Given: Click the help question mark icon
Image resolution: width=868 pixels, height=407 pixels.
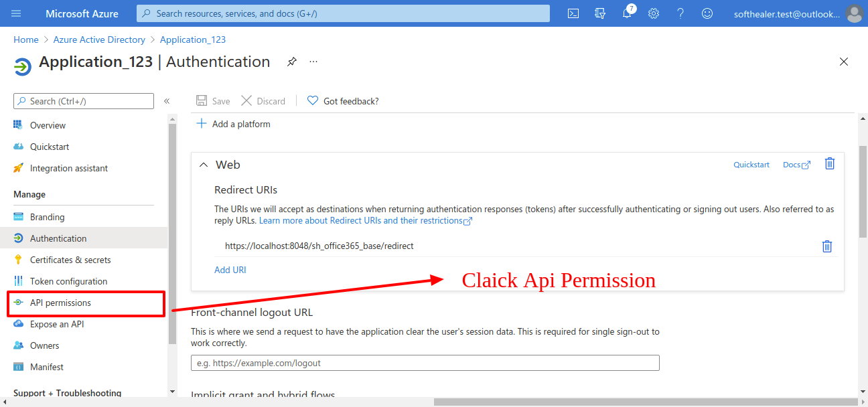Looking at the screenshot, I should (x=680, y=13).
